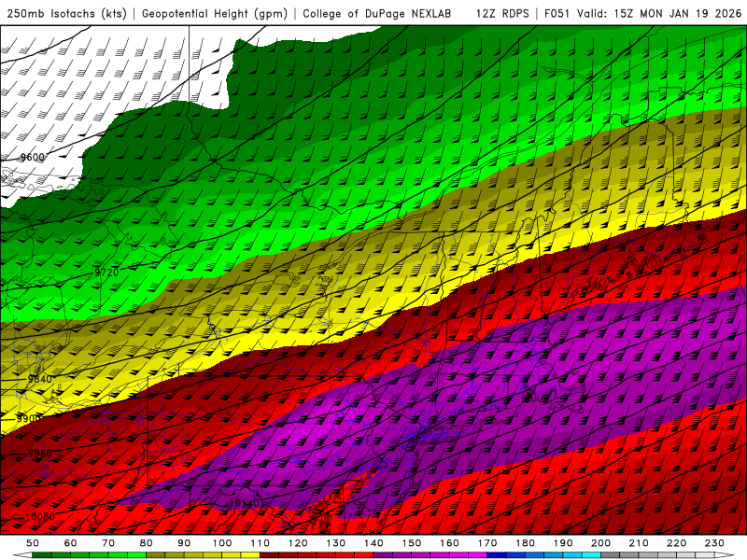Click the right arrow end of the color bar
This screenshot has height=560, width=747.
tap(725, 554)
